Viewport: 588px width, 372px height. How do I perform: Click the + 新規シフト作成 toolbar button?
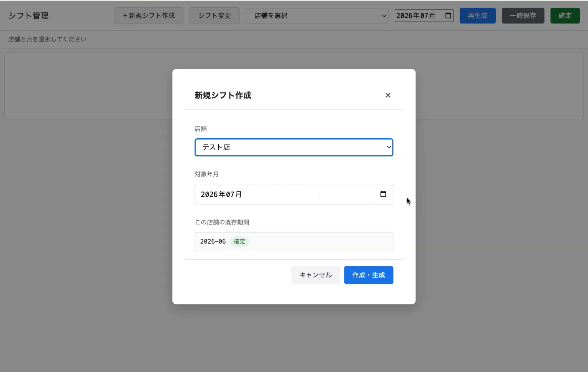[149, 16]
